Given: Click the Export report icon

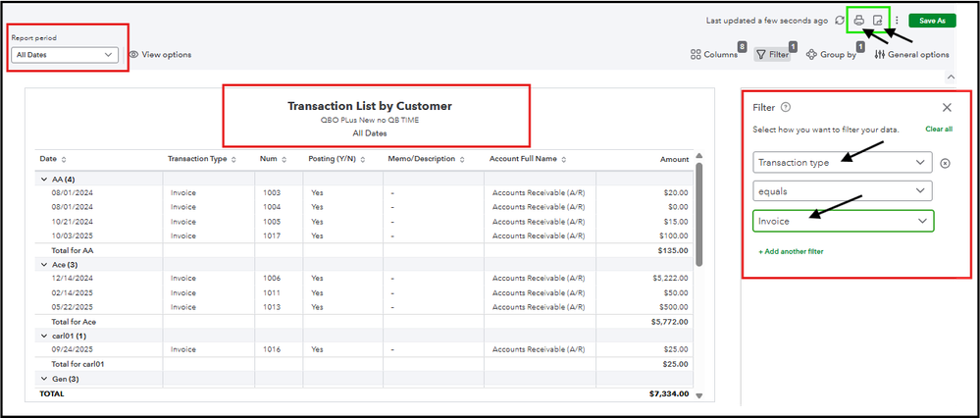Looking at the screenshot, I should (x=878, y=20).
